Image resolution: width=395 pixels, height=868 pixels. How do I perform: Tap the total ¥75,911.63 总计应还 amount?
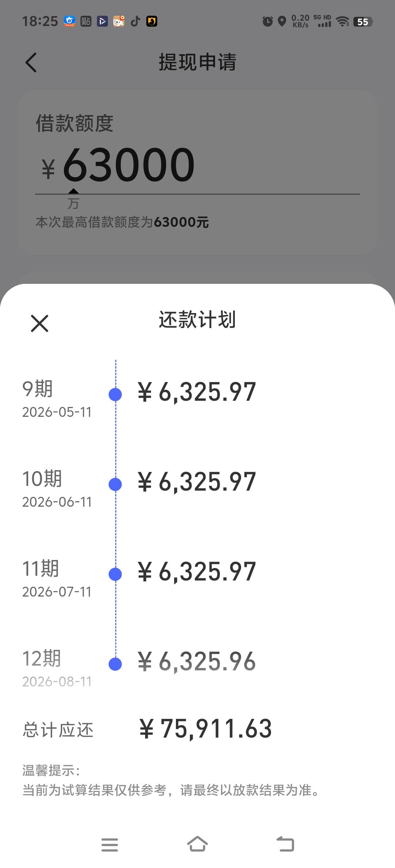tap(206, 729)
